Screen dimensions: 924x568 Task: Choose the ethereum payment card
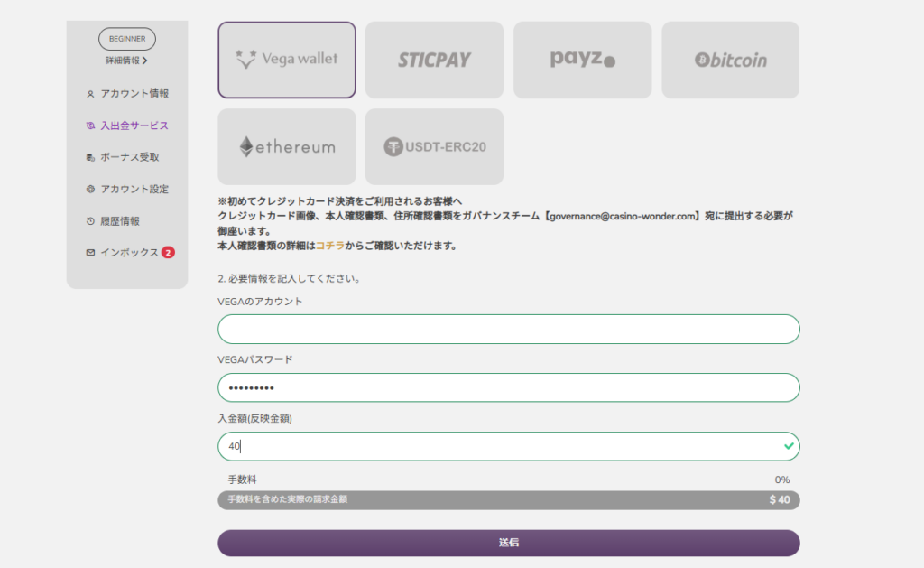pos(287,146)
